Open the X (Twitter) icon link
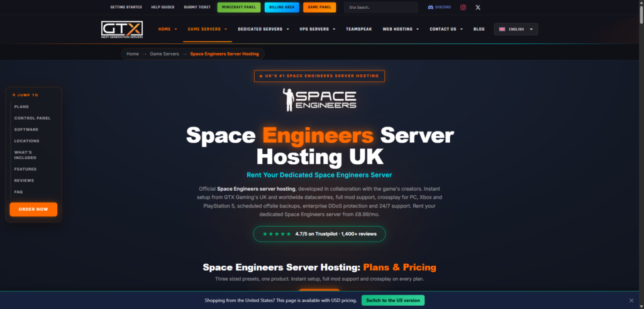Viewport: 644px width, 309px height. click(478, 8)
